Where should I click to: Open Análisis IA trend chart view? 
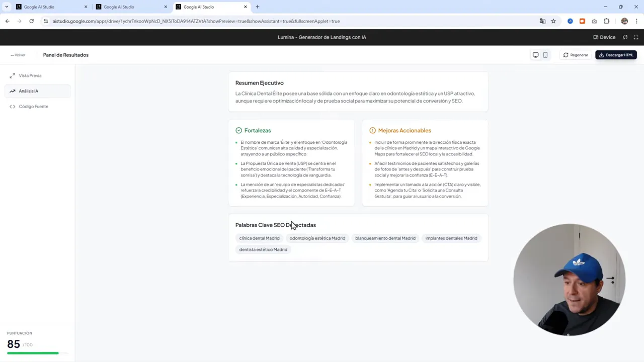(x=12, y=91)
